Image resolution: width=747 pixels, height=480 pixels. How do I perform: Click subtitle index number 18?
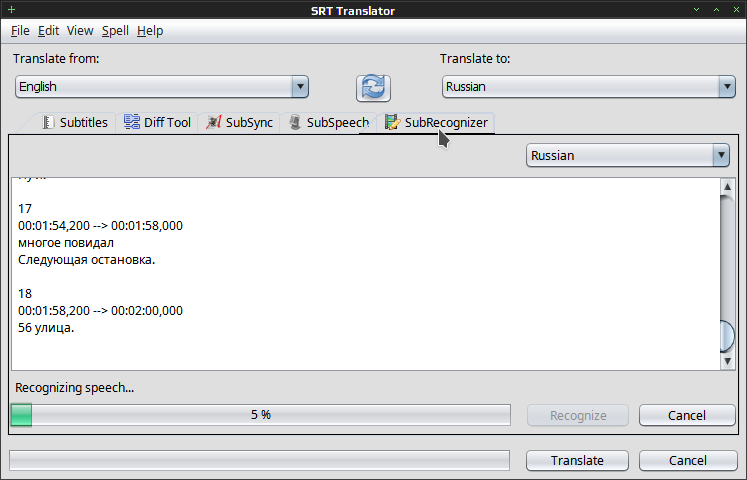click(25, 293)
